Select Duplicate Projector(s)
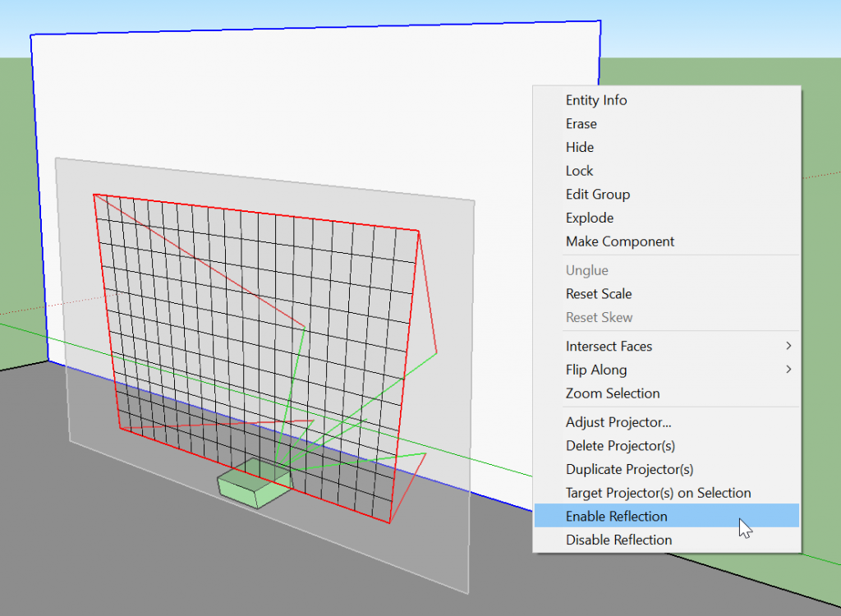Screen dimensions: 841x616 666,470
